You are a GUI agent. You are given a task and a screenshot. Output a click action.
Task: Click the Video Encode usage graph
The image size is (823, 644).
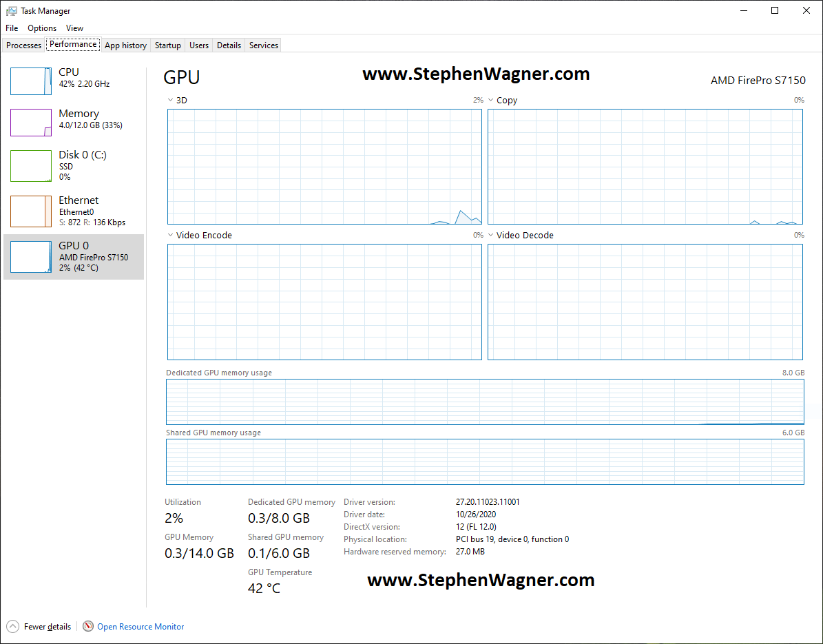(324, 302)
